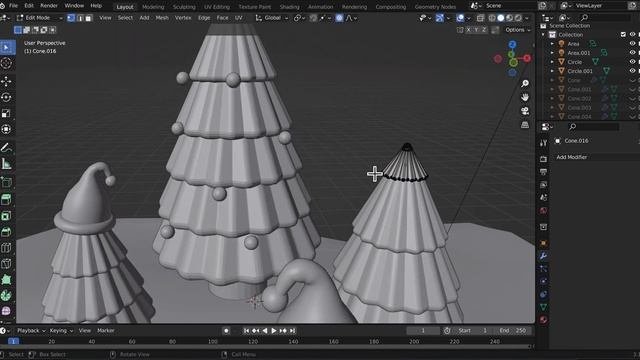Switch to material preview shading
Screen dimensions: 640x360
point(509,18)
